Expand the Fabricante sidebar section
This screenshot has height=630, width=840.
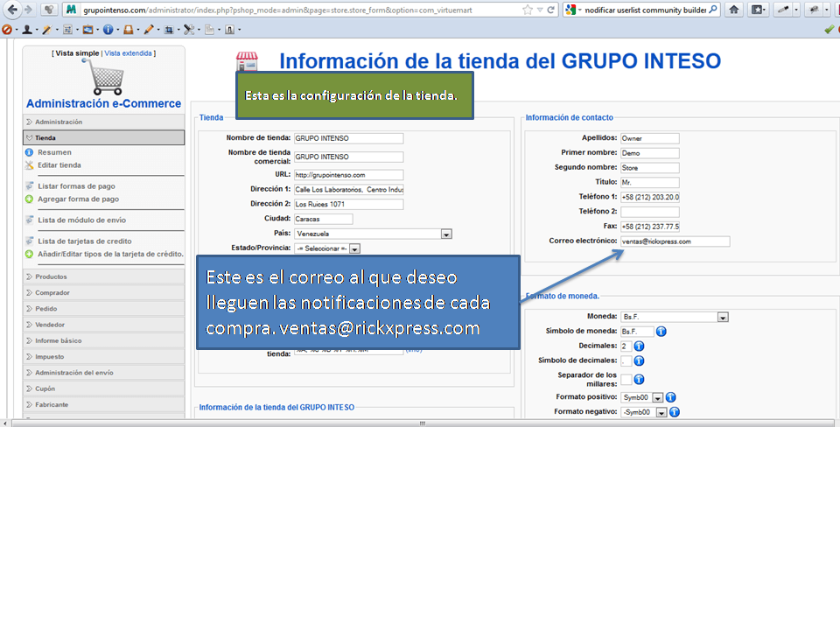coord(104,405)
